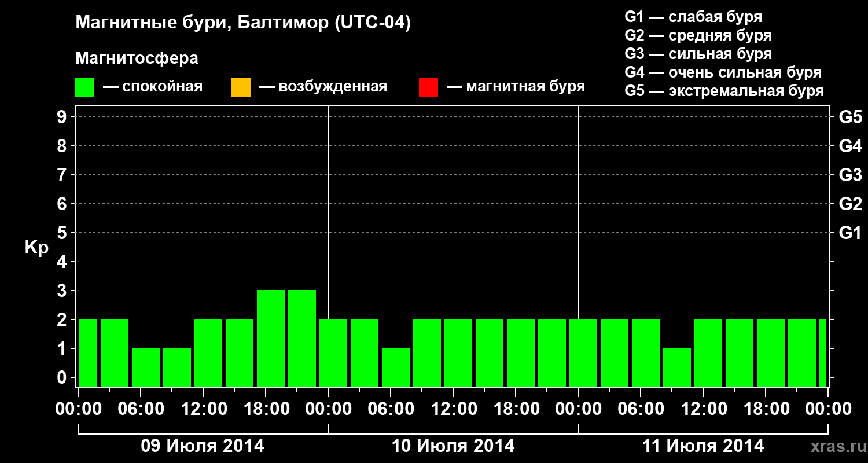The image size is (868, 463).
Task: Click the right-axis 'G1' level label
Action: 851,233
